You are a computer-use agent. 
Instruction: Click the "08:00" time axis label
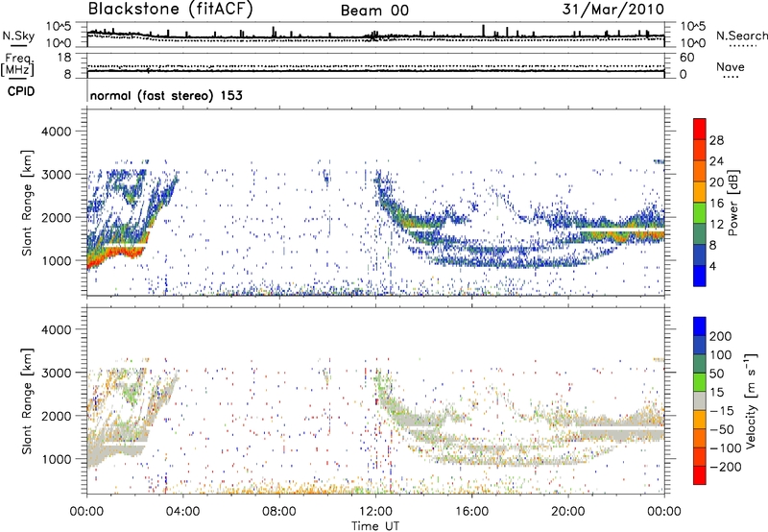(279, 512)
